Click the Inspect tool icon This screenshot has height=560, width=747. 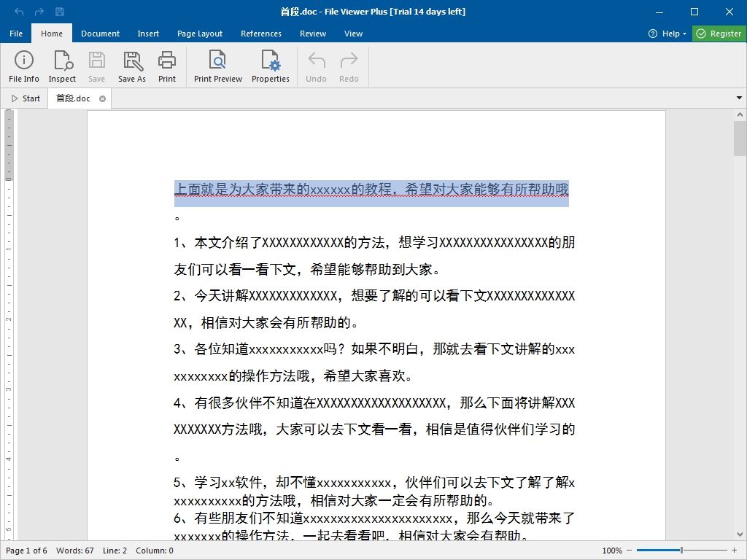tap(62, 66)
